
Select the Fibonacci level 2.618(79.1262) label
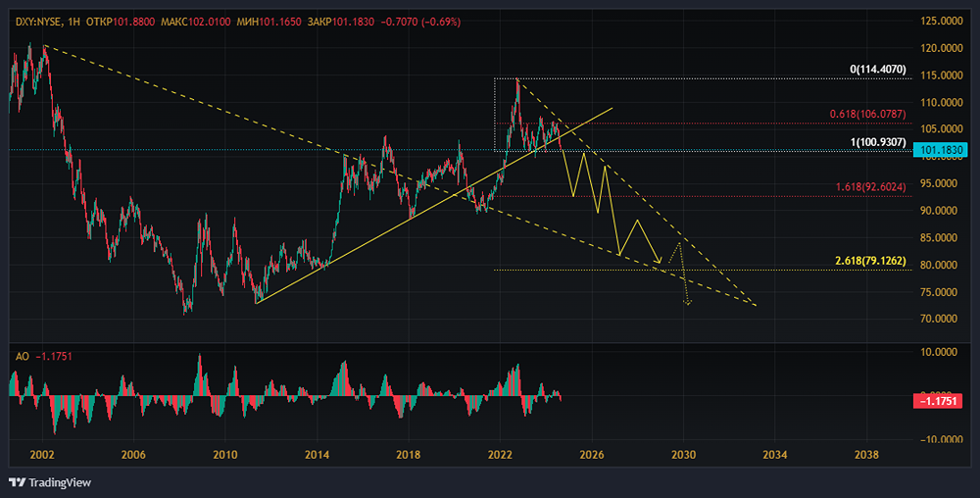point(870,261)
